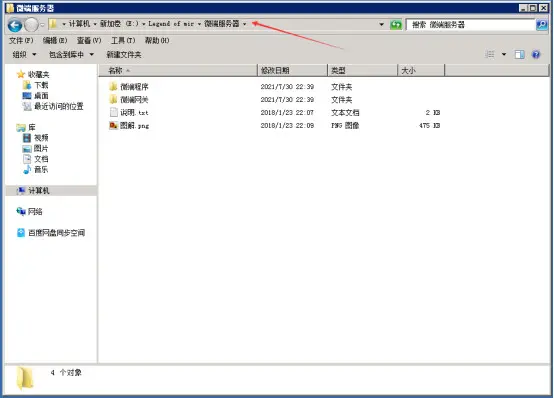Open the 查看(V) menu
The height and width of the screenshot is (398, 554).
click(89, 40)
